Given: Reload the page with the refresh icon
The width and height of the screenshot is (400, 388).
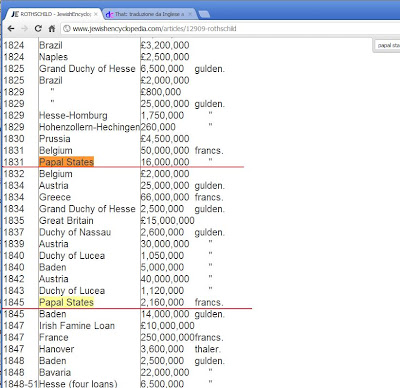Looking at the screenshot, I should click(38, 29).
